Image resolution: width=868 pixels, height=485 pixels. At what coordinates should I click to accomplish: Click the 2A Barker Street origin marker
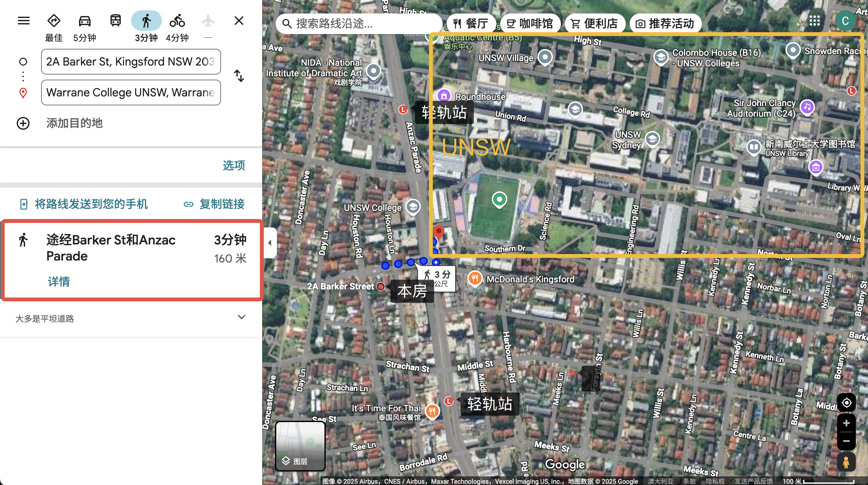[380, 287]
